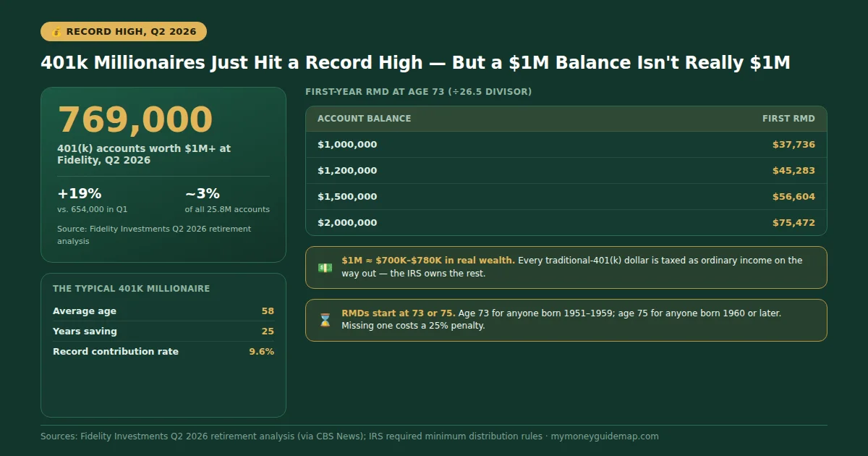
Task: Click the ~3% statistic
Action: click(203, 194)
